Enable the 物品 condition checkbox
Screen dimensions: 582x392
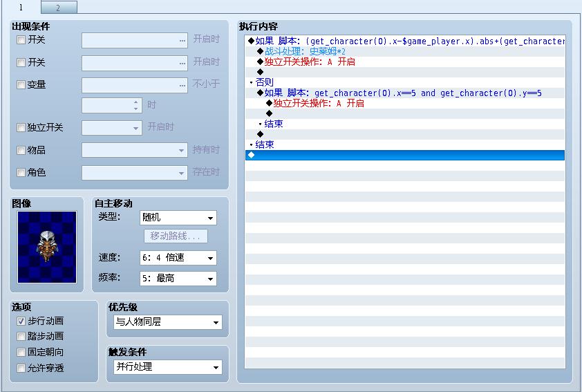coord(21,150)
